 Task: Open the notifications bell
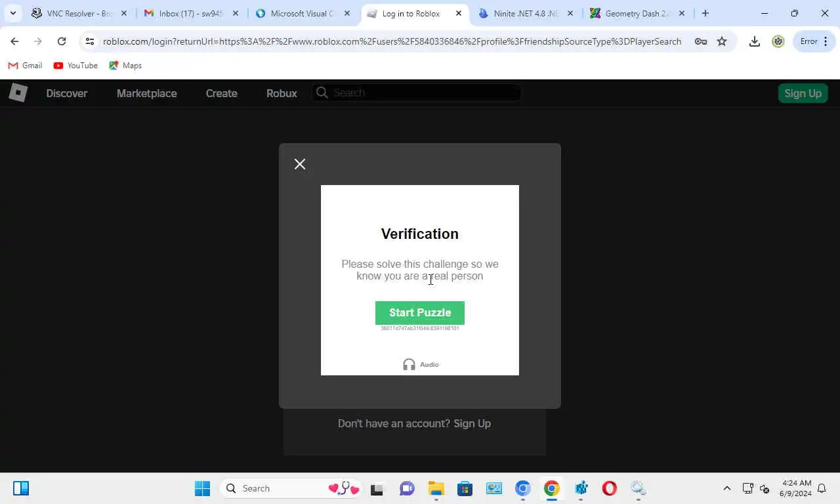click(822, 488)
